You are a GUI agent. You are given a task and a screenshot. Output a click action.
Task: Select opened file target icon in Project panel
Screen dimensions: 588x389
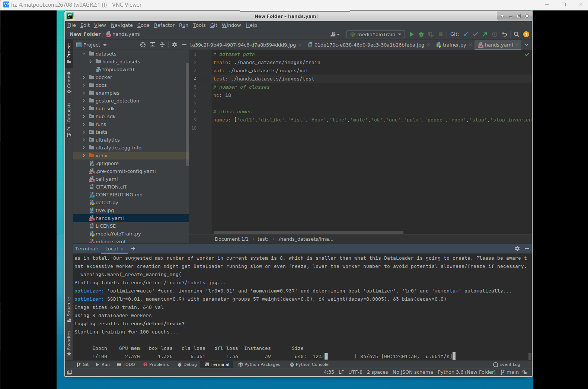(143, 45)
